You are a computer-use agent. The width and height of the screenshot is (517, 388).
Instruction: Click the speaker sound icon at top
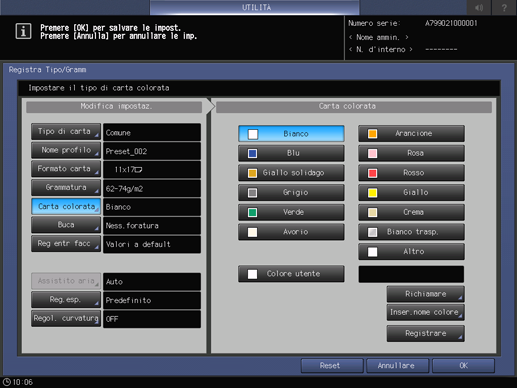coord(479,7)
